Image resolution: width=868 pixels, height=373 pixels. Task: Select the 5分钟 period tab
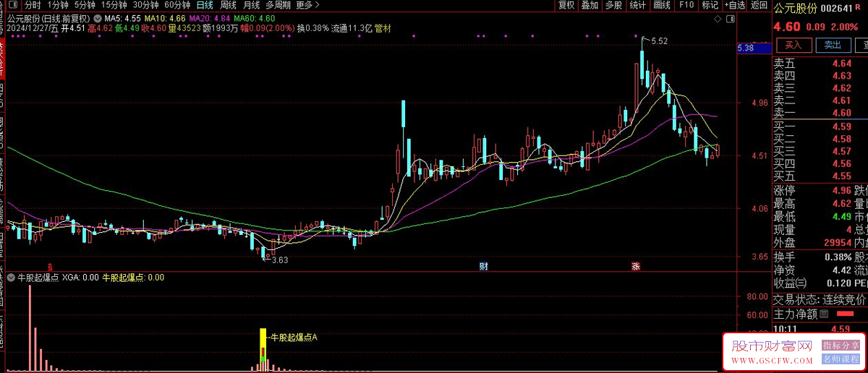(85, 5)
